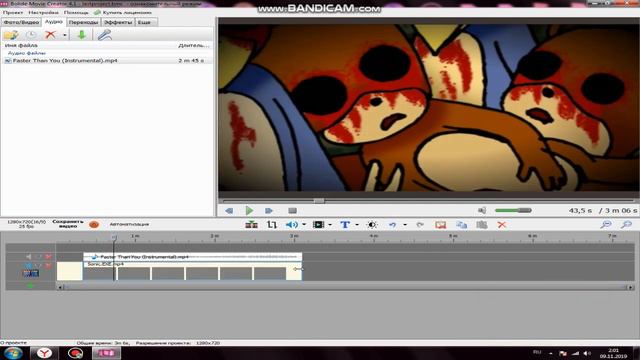Click the timeline scrollbar right arrow
Image resolution: width=640 pixels, height=360 pixels.
pos(630,287)
